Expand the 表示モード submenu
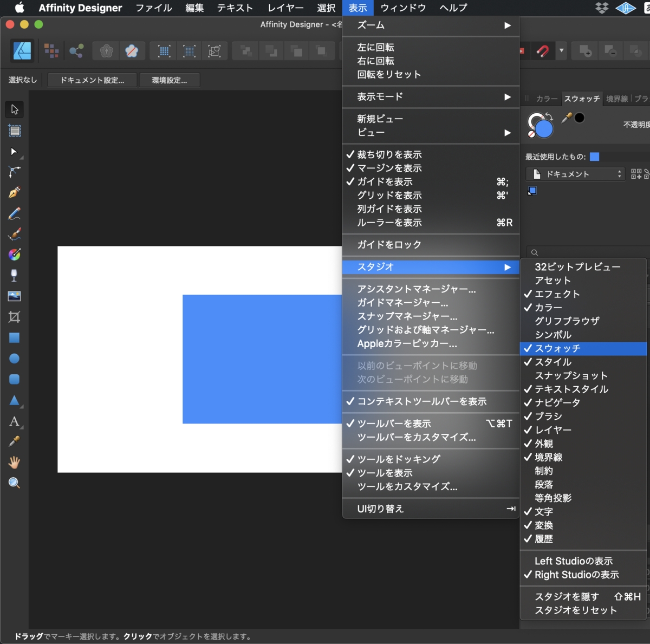Image resolution: width=650 pixels, height=644 pixels. pyautogui.click(x=431, y=97)
